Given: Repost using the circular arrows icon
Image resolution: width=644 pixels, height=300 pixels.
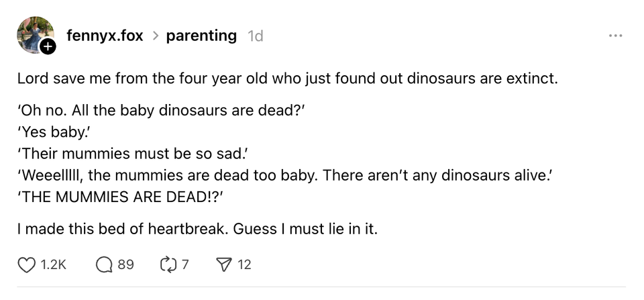Looking at the screenshot, I should (x=166, y=265).
